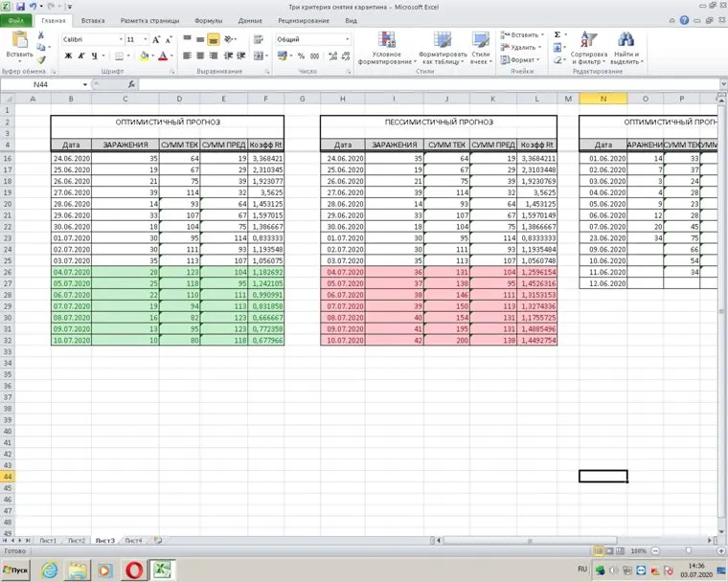
Task: Click the zoom slider at the status bar
Action: 687,551
